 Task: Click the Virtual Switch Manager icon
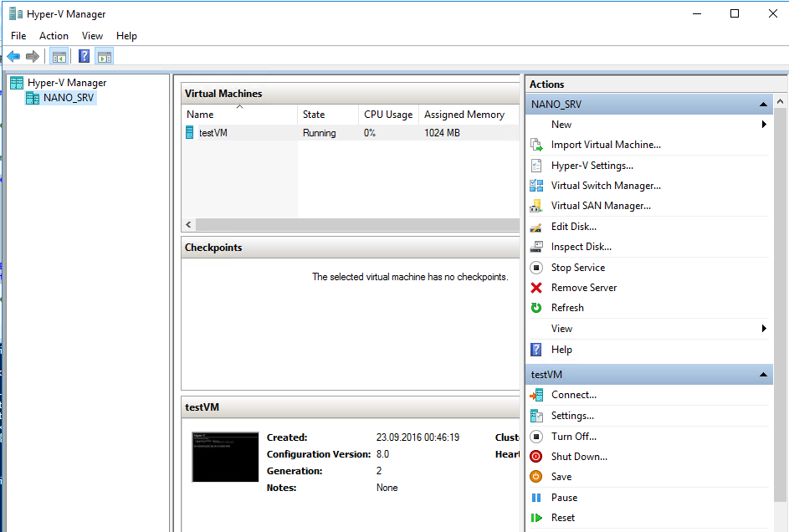(536, 186)
